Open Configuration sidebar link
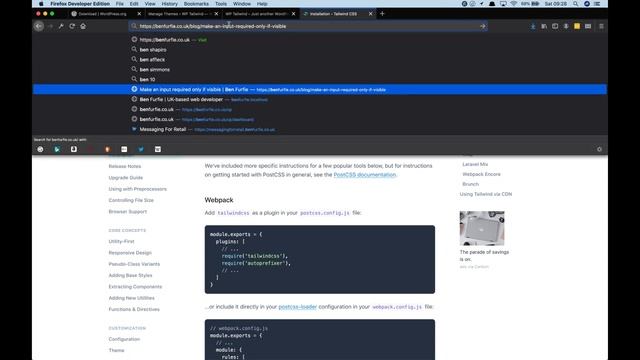 click(124, 339)
